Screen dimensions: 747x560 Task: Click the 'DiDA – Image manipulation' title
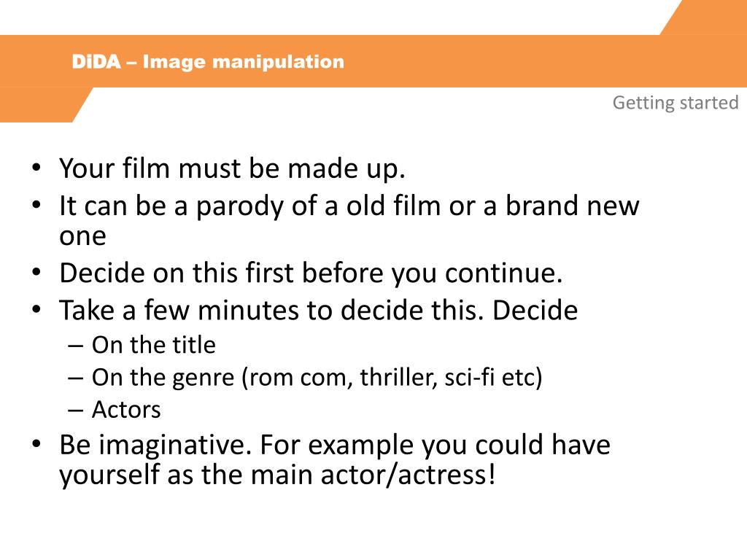(208, 62)
